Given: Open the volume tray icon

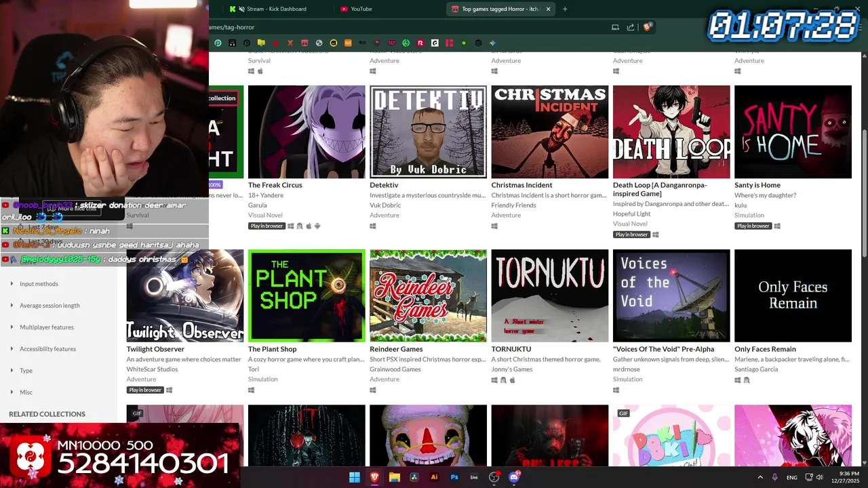Looking at the screenshot, I should tap(820, 477).
